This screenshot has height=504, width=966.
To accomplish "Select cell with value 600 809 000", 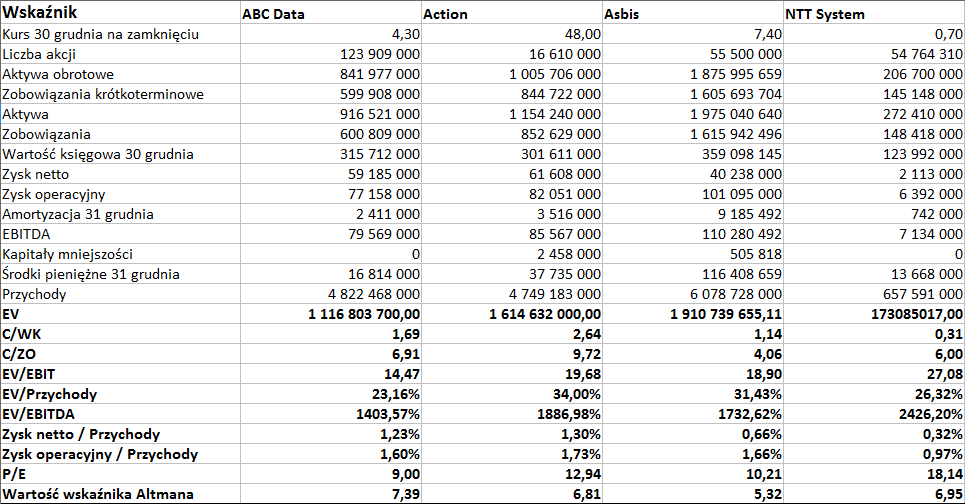I will (331, 134).
